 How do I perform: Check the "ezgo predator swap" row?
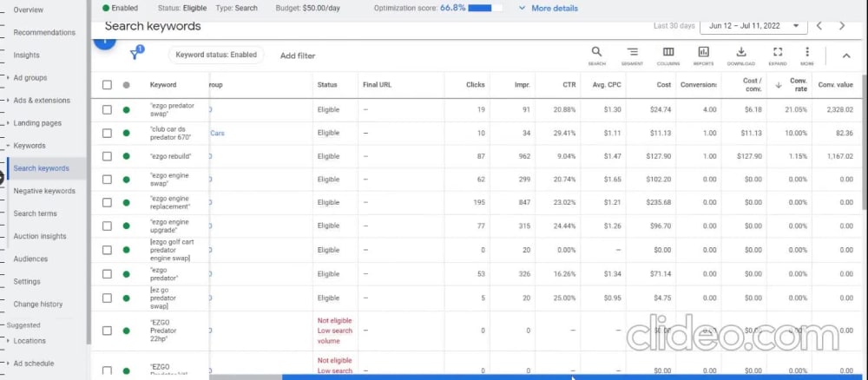point(107,109)
